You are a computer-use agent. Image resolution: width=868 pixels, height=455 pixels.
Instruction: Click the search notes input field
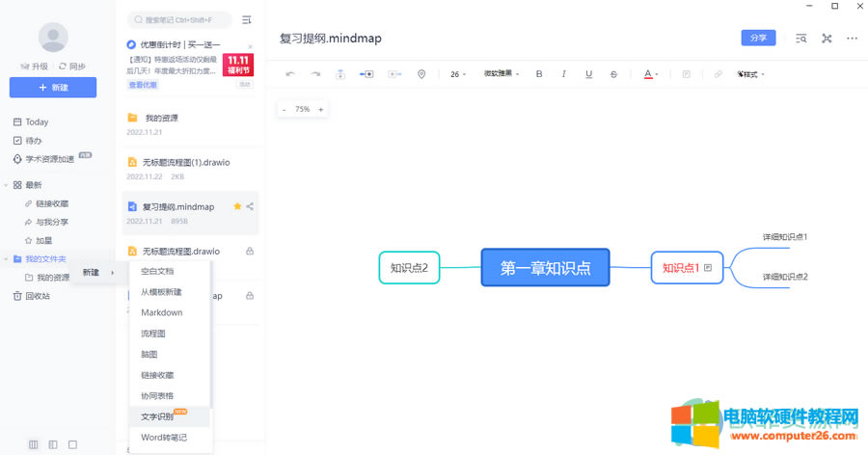181,19
